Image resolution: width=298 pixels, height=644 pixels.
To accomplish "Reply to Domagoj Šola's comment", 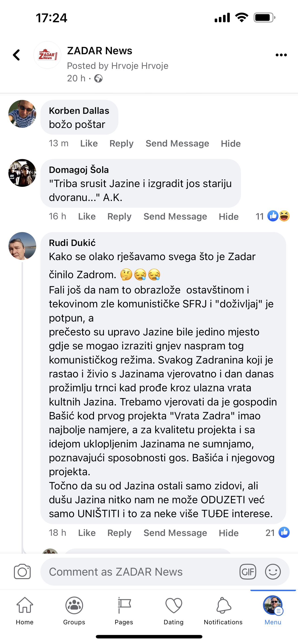I will coord(119,217).
